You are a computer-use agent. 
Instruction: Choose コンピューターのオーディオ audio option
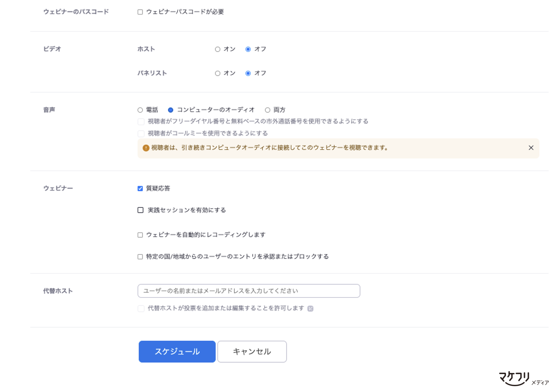click(x=171, y=110)
